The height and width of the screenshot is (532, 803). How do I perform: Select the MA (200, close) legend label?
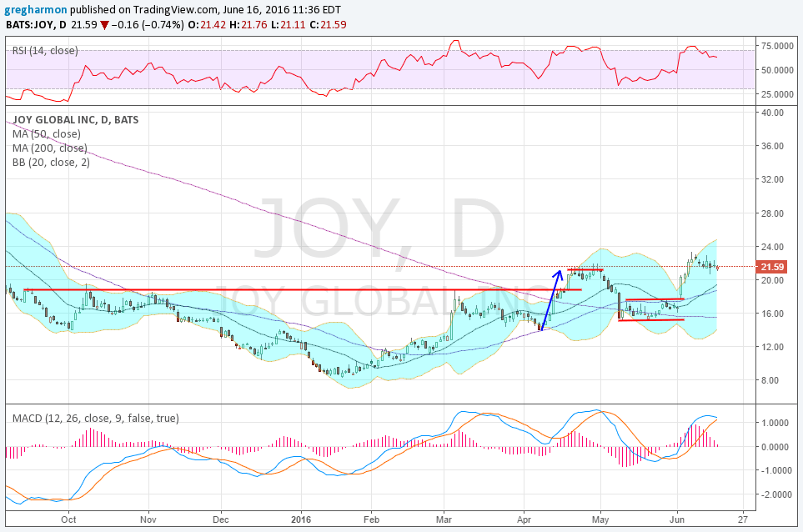[x=50, y=148]
